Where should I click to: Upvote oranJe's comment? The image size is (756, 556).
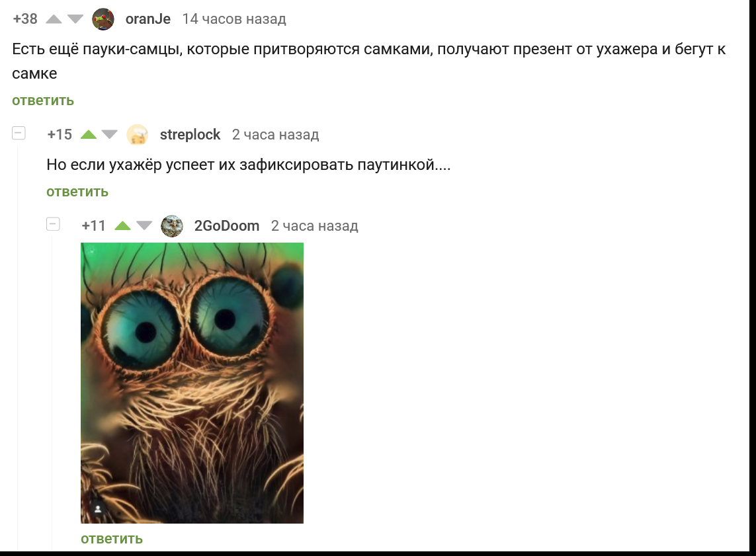click(54, 19)
